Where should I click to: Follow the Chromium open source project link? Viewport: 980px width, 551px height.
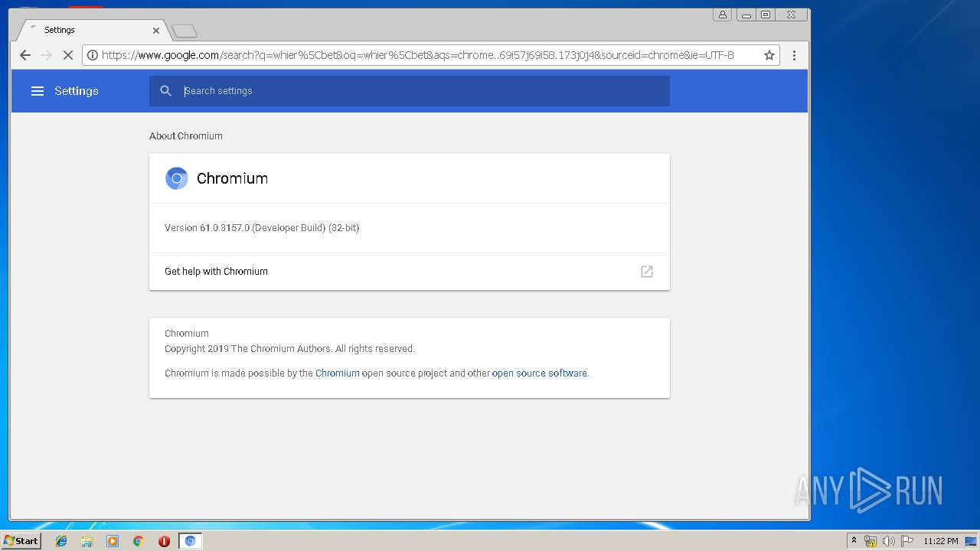338,373
